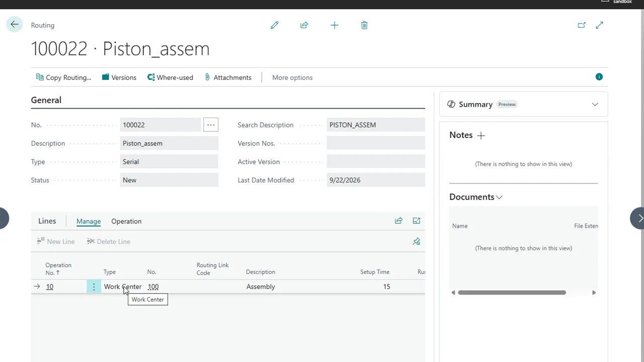
Task: Open the share icon in the header
Action: [304, 25]
